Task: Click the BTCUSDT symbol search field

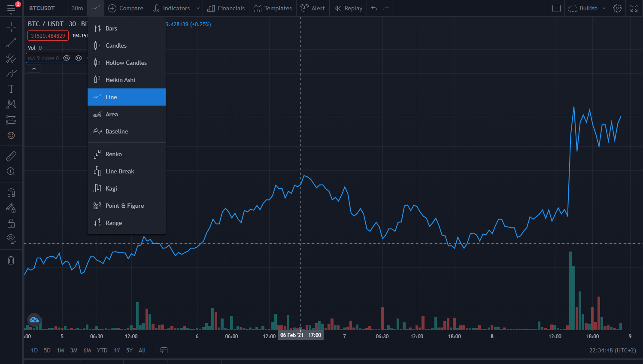Action: click(42, 8)
